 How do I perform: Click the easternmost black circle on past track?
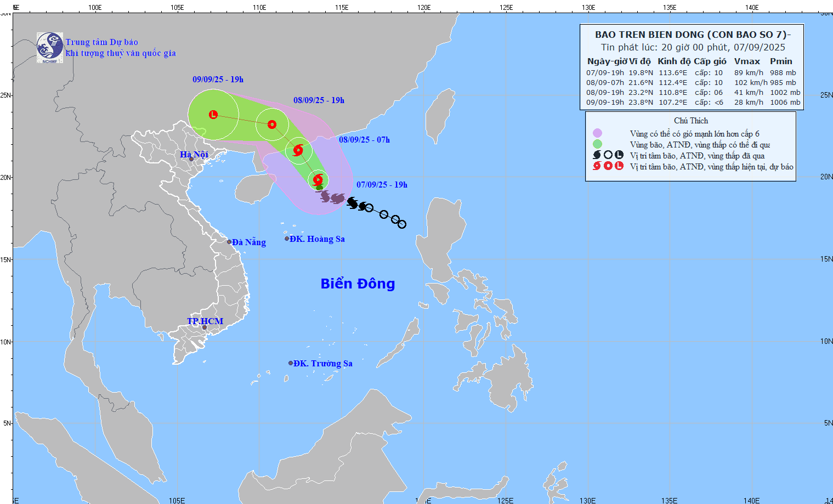402,224
